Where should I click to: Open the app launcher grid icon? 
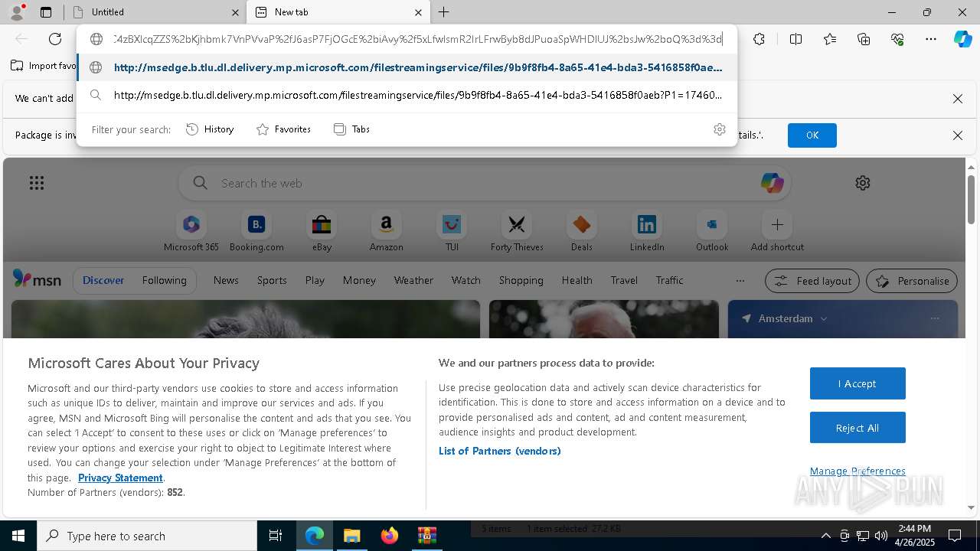37,183
